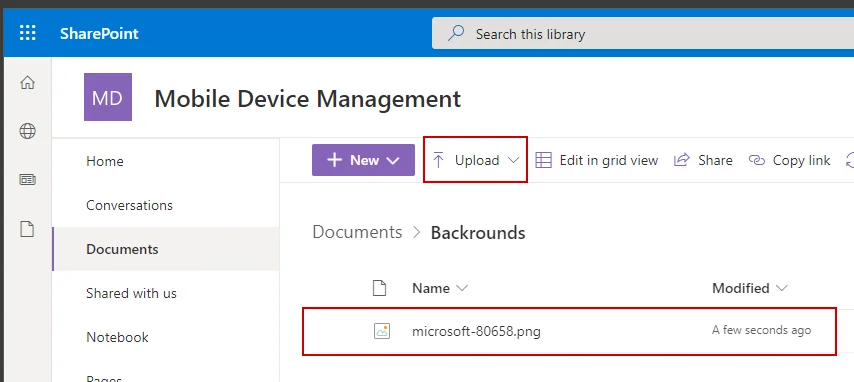Screen dimensions: 854x382
Task: Open the file microsoft-80658.png
Action: (477, 331)
